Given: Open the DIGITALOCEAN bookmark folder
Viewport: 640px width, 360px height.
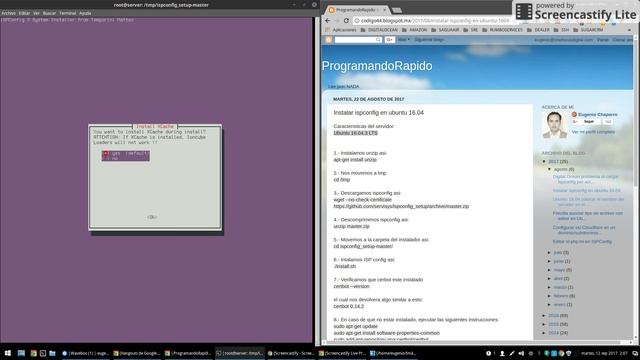Looking at the screenshot, I should [x=379, y=30].
